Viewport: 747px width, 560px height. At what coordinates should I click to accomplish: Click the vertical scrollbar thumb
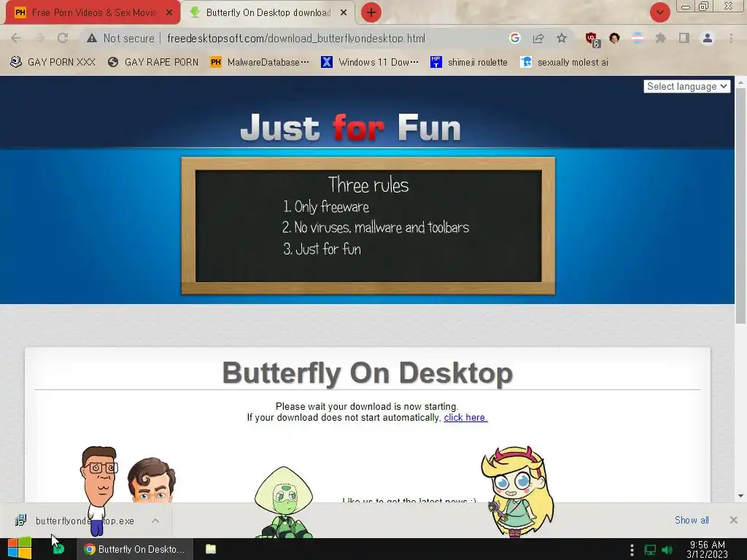tap(741, 206)
